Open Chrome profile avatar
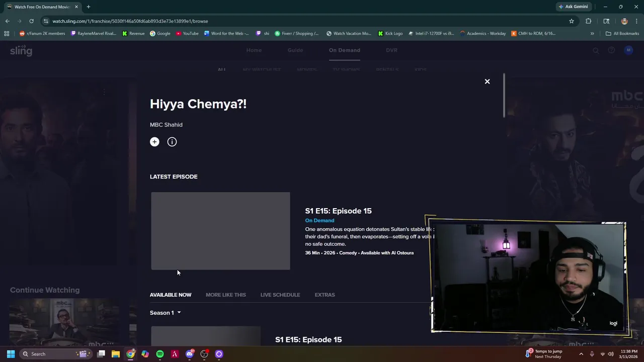This screenshot has width=644, height=362. coord(624,21)
